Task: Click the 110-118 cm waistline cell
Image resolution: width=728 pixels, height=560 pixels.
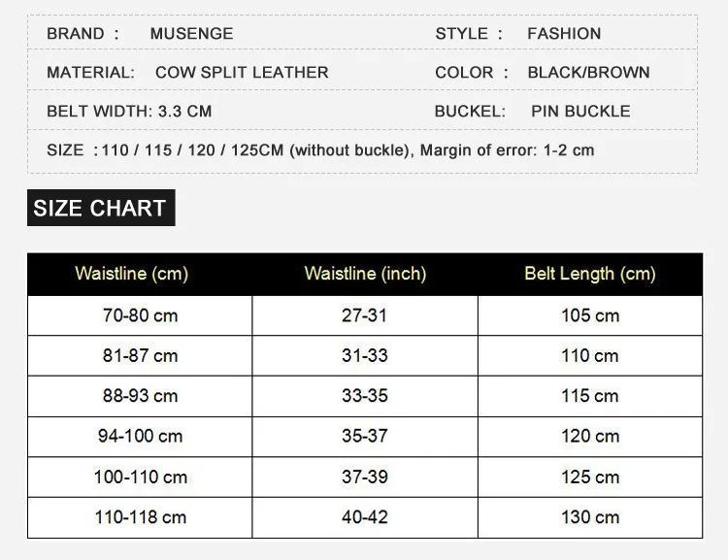Action: (x=140, y=517)
